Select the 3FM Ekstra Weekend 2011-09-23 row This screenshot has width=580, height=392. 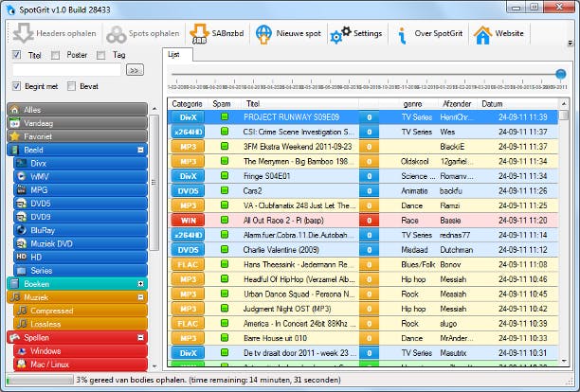(363, 147)
